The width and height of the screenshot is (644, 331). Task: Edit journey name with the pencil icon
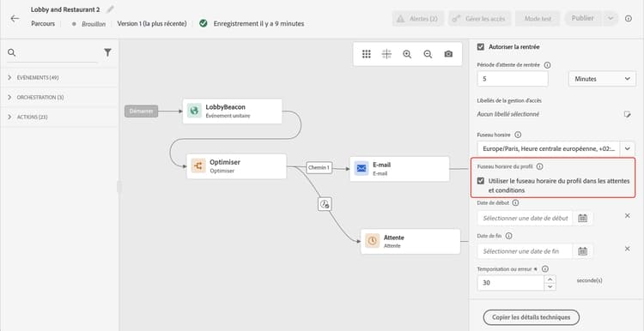coord(110,9)
